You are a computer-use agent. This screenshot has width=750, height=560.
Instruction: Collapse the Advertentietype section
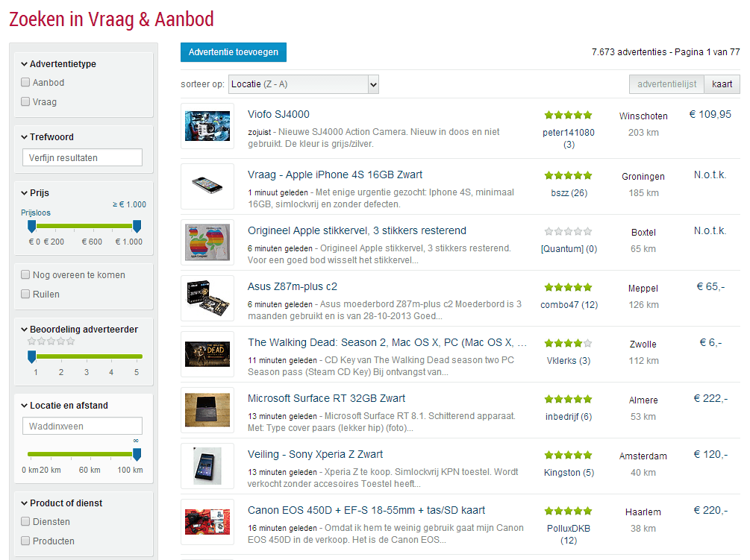click(x=58, y=64)
